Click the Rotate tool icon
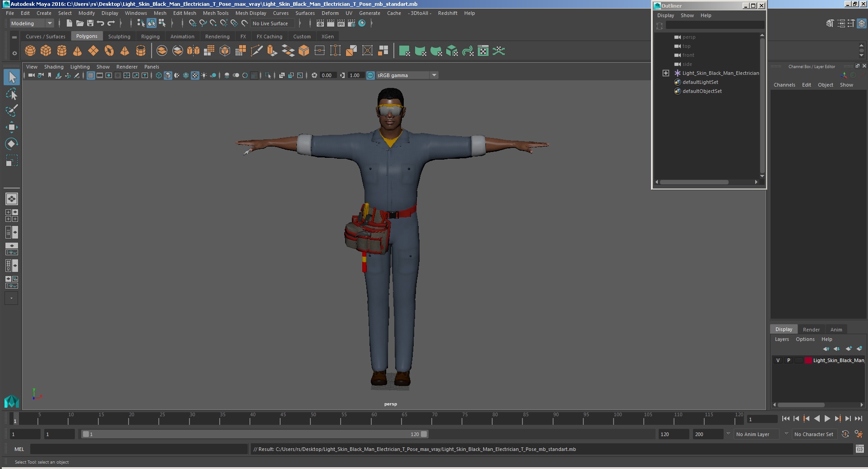 [x=12, y=144]
